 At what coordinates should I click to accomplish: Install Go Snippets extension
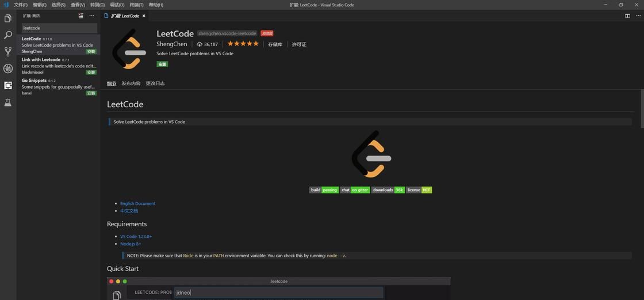pyautogui.click(x=91, y=93)
